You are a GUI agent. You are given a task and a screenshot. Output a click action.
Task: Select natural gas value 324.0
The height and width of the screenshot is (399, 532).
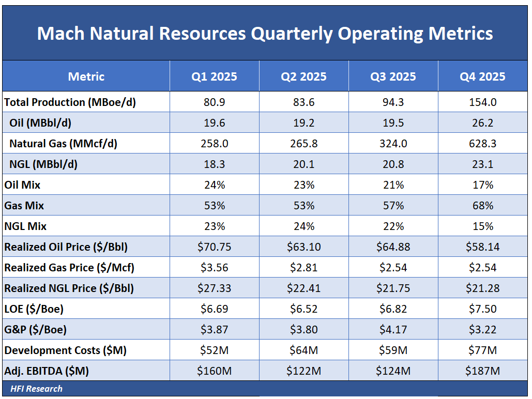(x=393, y=144)
